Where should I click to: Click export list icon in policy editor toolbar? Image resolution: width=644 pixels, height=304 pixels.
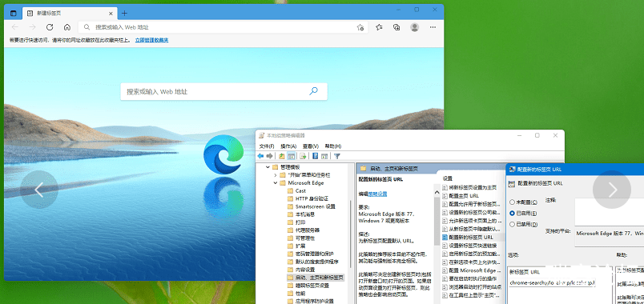click(303, 156)
